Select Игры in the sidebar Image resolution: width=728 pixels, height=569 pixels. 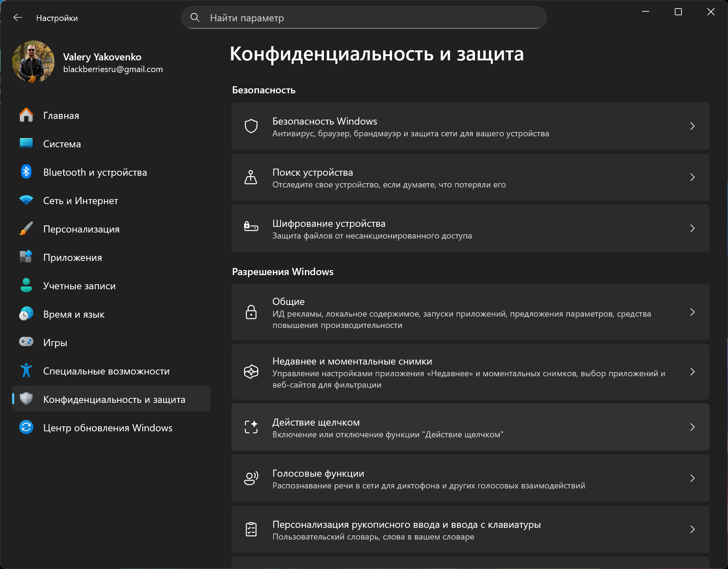[111, 343]
